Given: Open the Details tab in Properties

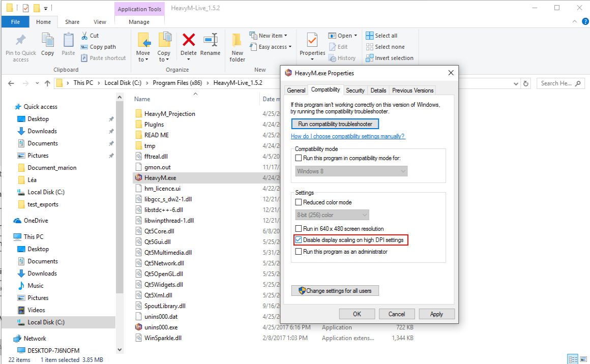Looking at the screenshot, I should pyautogui.click(x=378, y=90).
